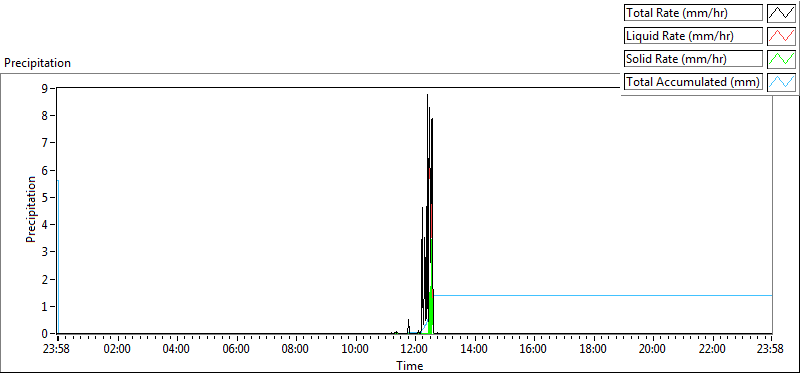The height and width of the screenshot is (373, 800).
Task: Click the Time x-axis label
Action: pos(410,366)
